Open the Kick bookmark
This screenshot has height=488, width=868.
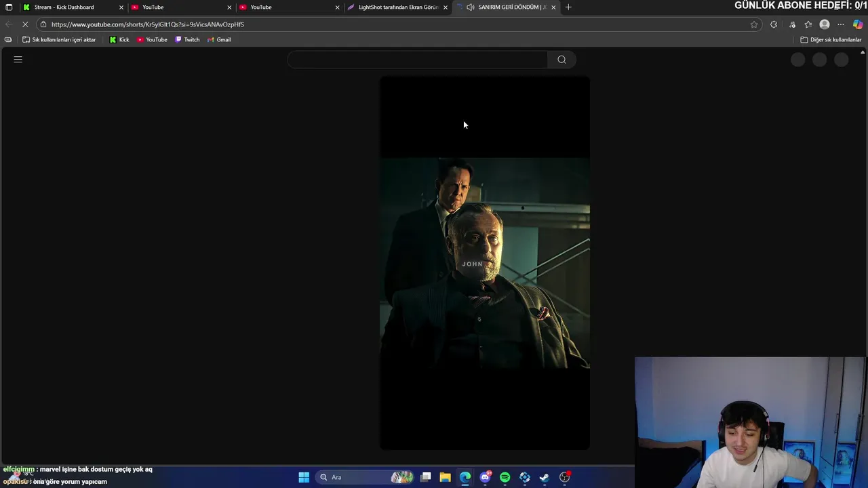(x=119, y=39)
